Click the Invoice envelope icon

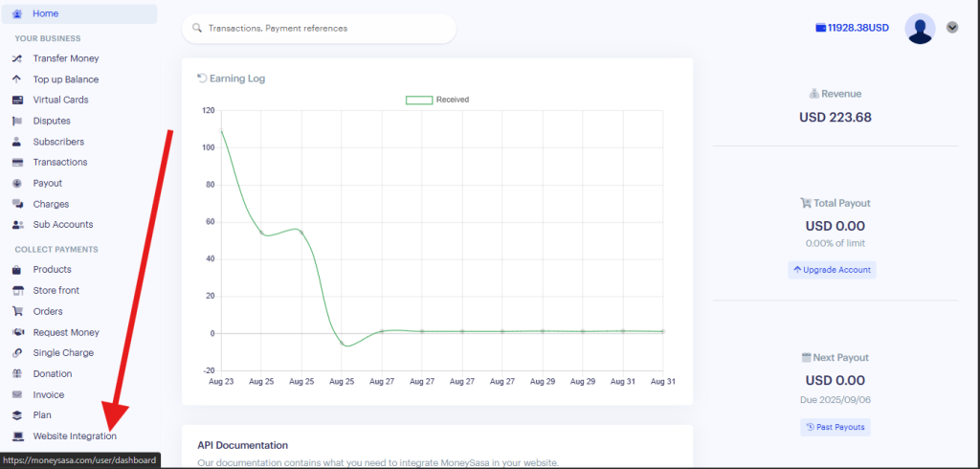pyautogui.click(x=16, y=394)
